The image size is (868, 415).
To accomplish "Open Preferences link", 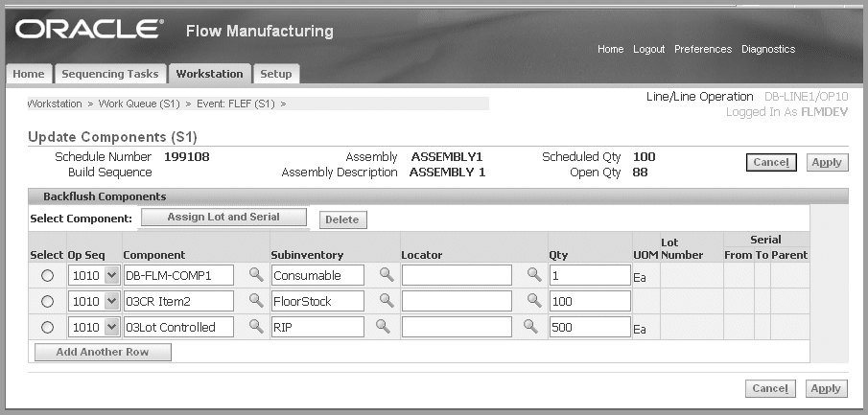I will [703, 49].
